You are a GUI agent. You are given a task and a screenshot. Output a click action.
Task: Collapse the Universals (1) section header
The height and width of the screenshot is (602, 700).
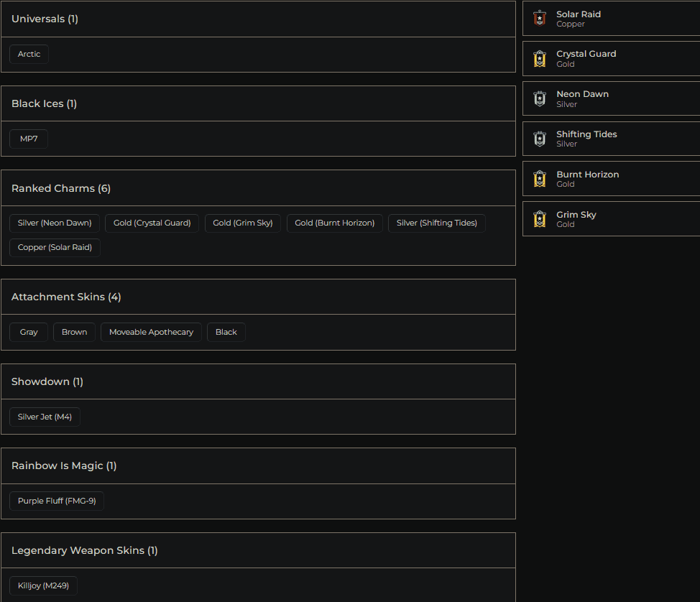(258, 19)
